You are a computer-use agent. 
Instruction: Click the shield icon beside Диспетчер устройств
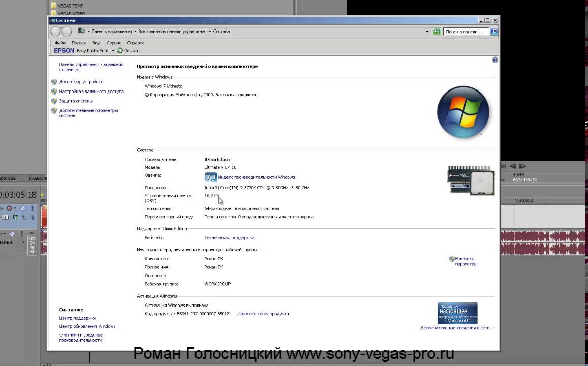54,82
